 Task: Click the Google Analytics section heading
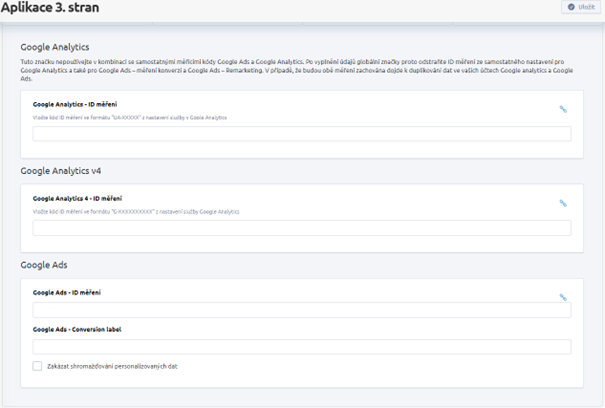point(55,47)
